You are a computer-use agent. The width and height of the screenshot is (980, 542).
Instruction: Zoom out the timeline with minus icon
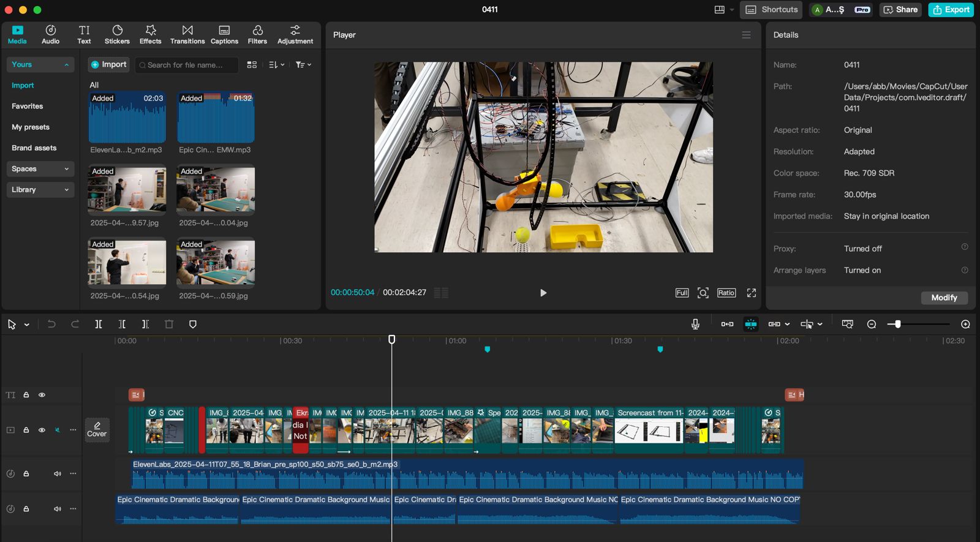coord(872,324)
